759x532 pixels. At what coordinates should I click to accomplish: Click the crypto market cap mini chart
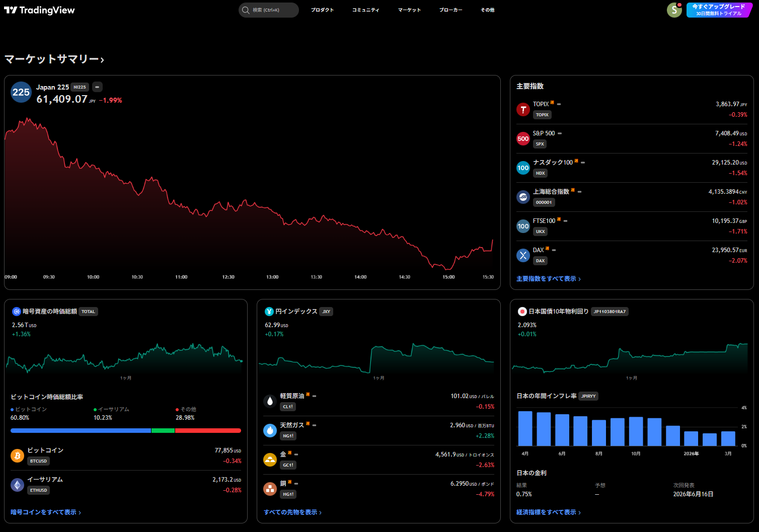(x=124, y=357)
